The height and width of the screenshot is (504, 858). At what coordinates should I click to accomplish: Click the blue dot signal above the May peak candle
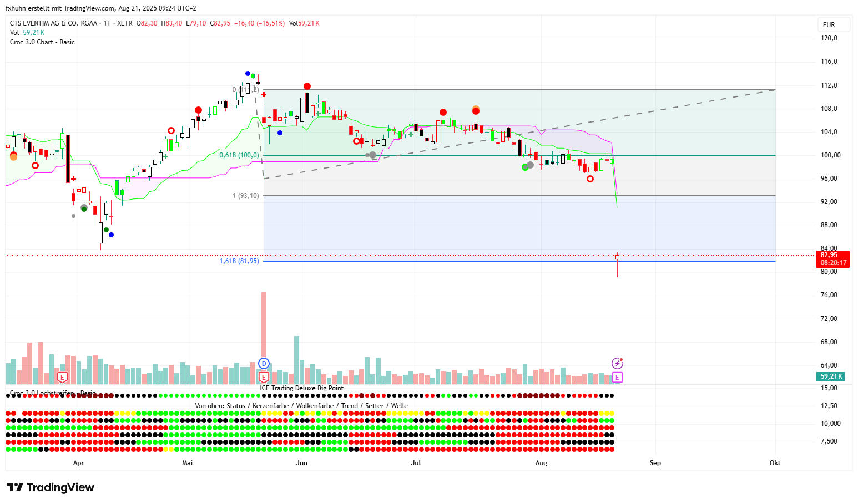(x=248, y=73)
